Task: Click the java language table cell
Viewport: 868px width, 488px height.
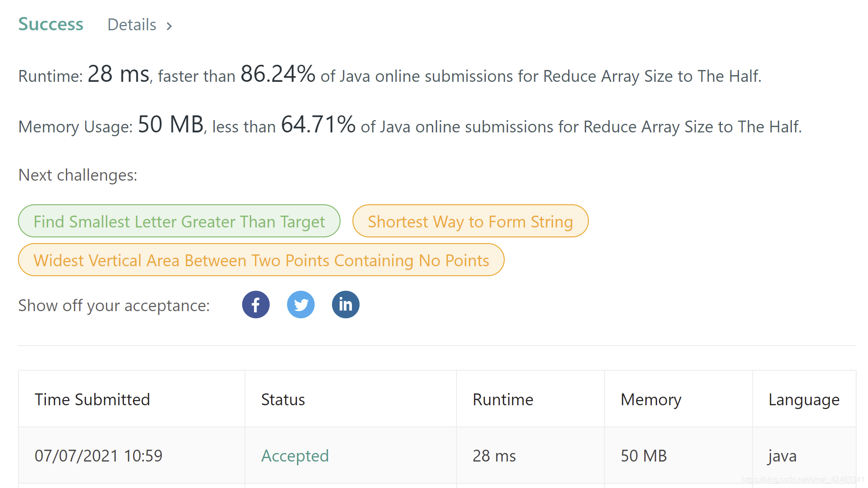Action: point(782,456)
